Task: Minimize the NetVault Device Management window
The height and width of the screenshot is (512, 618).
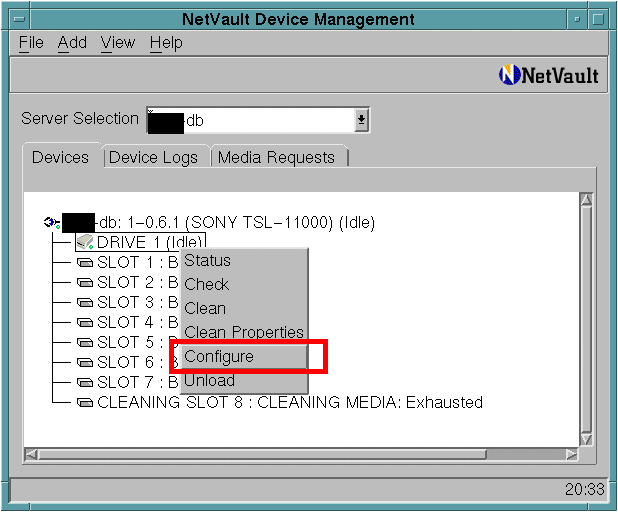Action: (577, 19)
